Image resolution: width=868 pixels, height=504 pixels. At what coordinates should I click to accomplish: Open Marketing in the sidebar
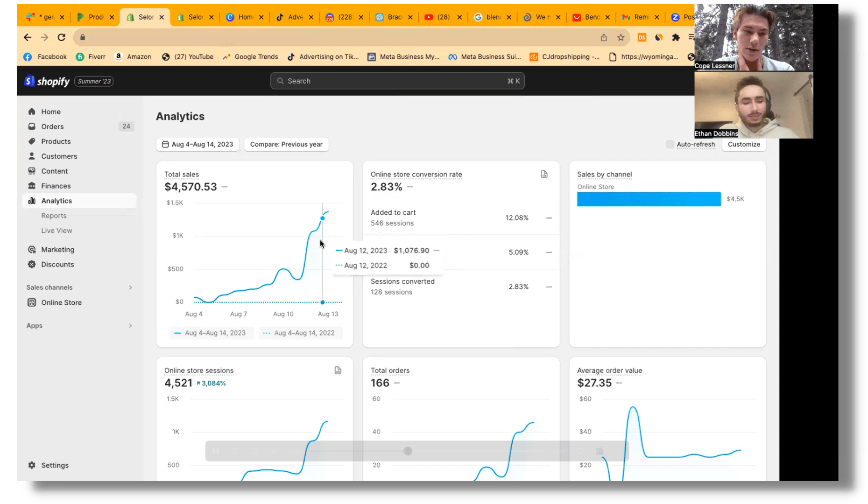[57, 250]
